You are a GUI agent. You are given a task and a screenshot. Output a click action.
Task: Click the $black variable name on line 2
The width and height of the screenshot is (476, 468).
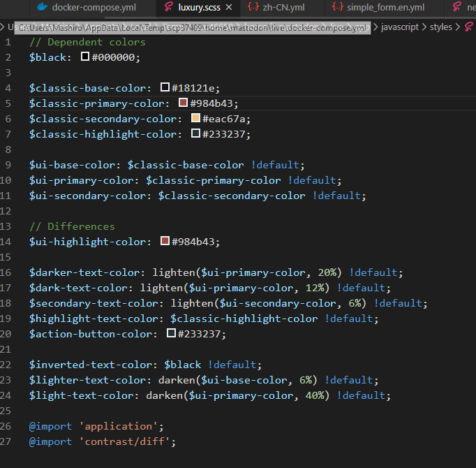click(x=47, y=57)
